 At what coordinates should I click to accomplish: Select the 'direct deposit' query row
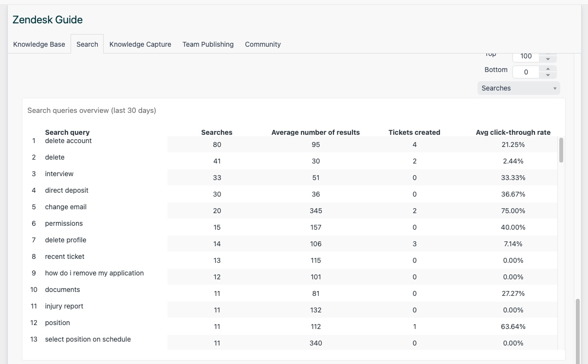click(67, 190)
